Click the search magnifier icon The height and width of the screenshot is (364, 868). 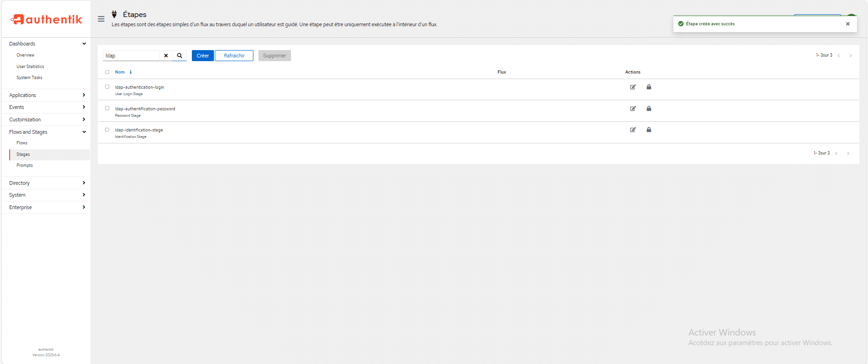click(x=179, y=56)
